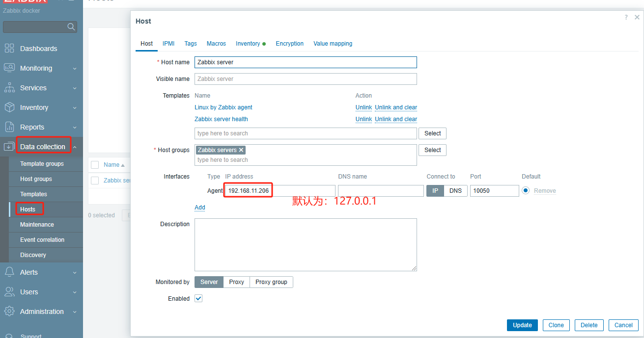Open Maintenance in sidebar submenu
Viewport: 644px width, 338px height.
coord(37,225)
